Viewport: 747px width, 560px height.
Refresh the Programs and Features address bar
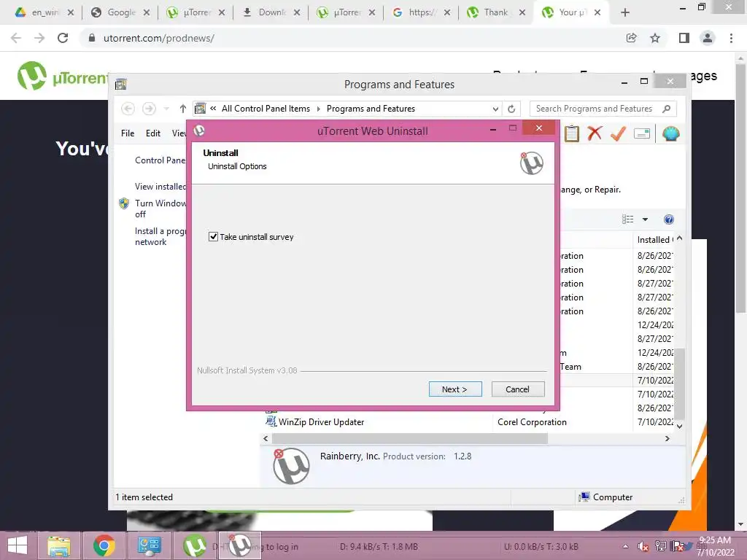pyautogui.click(x=511, y=109)
